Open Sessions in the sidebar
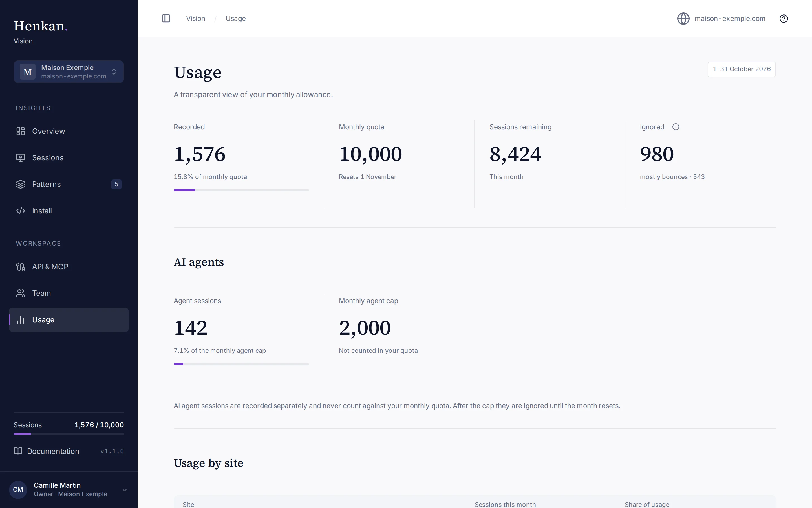Screen dimensions: 812x508 69,157
